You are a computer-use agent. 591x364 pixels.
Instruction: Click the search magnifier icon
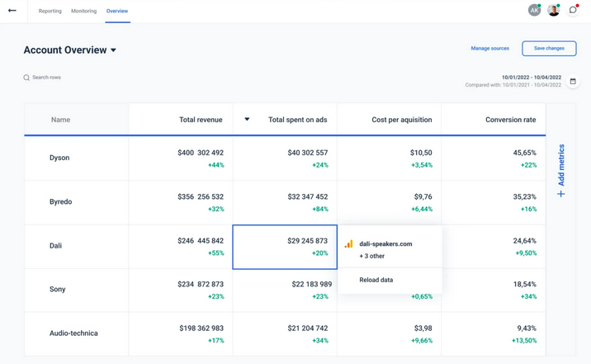(x=26, y=78)
